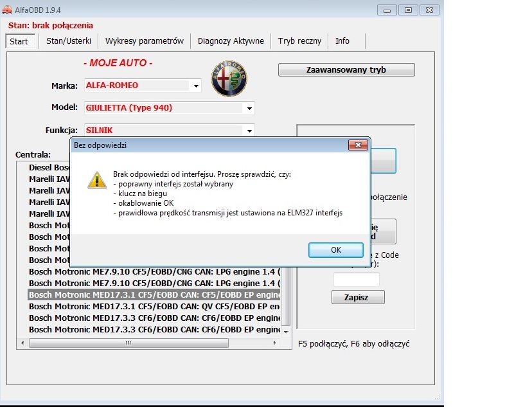Select second ME7.9.10 CNG LPG engine row
This screenshot has width=532, height=407.
pyautogui.click(x=155, y=284)
